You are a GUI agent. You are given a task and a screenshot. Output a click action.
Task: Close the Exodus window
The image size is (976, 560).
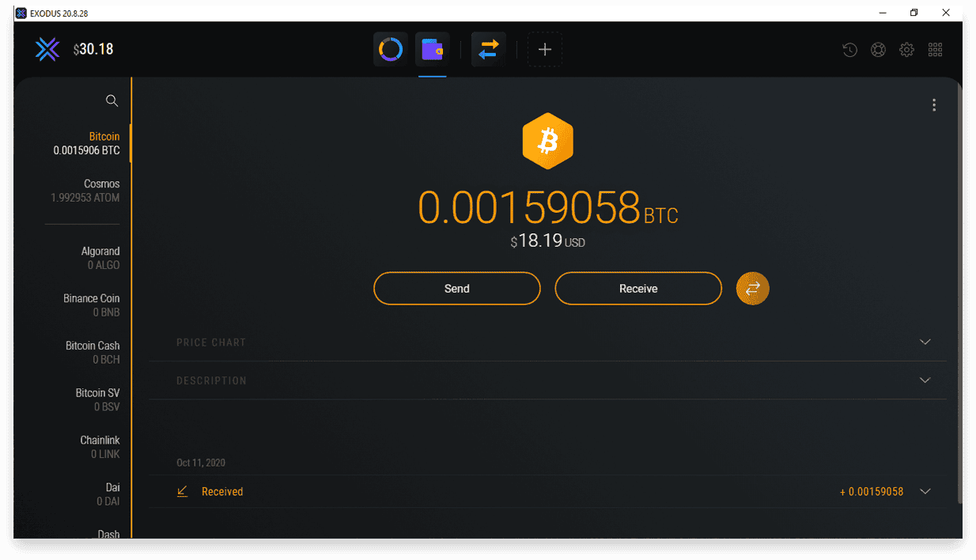[x=946, y=13]
